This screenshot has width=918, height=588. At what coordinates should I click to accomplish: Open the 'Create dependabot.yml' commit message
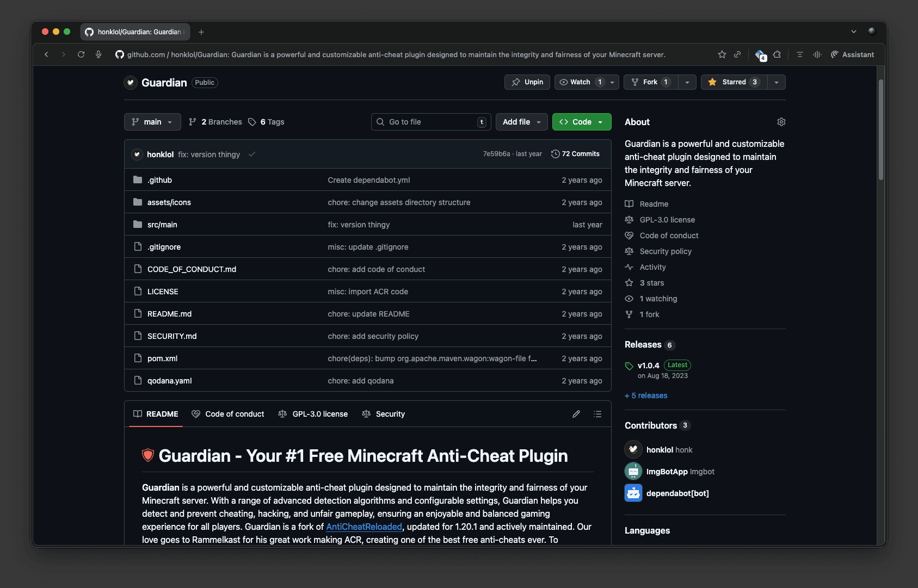click(369, 180)
